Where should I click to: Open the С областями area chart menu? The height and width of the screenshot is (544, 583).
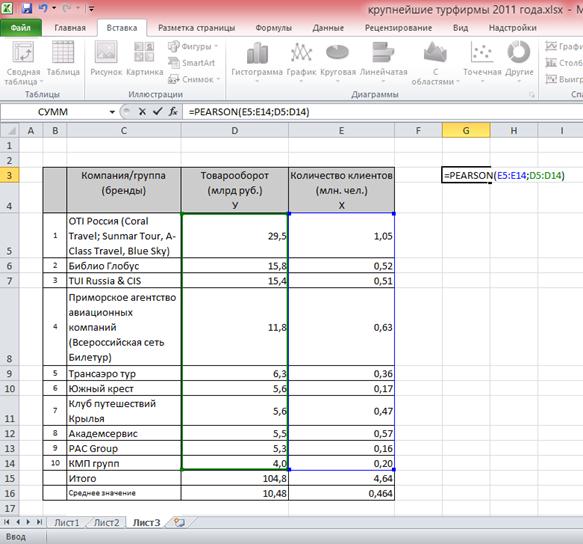click(x=435, y=63)
